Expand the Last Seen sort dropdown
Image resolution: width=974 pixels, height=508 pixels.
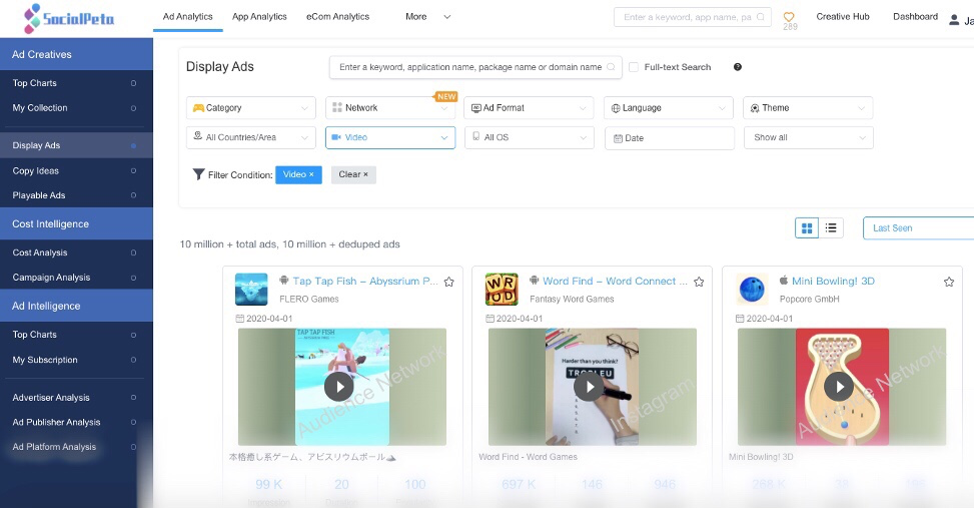click(917, 228)
